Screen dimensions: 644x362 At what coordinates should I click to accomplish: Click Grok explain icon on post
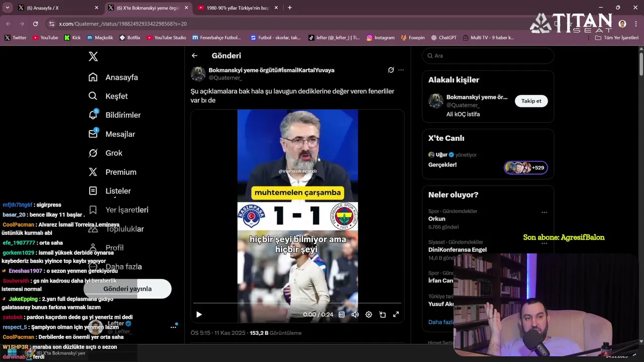point(391,70)
